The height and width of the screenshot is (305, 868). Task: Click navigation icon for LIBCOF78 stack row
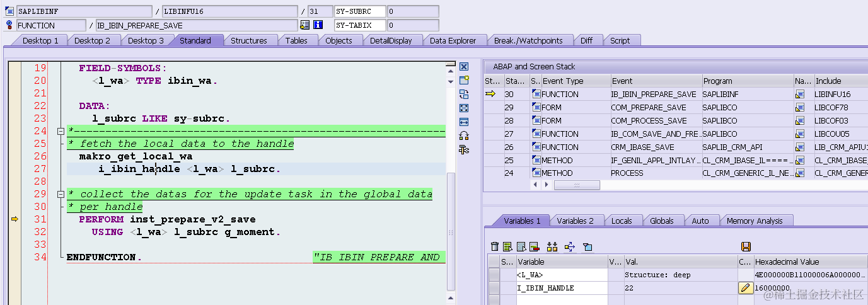point(801,107)
